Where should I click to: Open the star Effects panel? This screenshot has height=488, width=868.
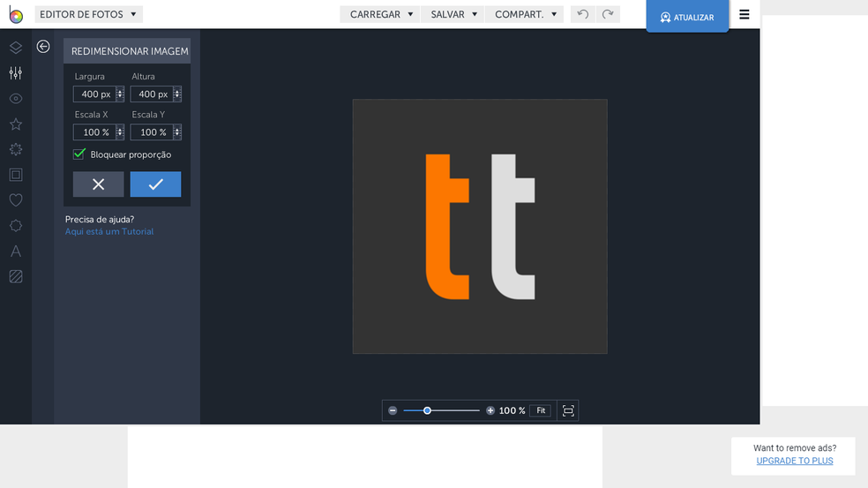click(x=16, y=124)
